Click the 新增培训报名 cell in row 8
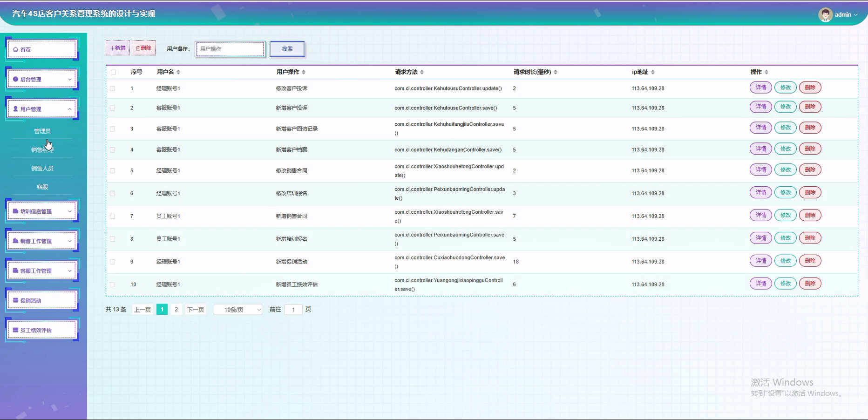868x420 pixels. pyautogui.click(x=292, y=239)
